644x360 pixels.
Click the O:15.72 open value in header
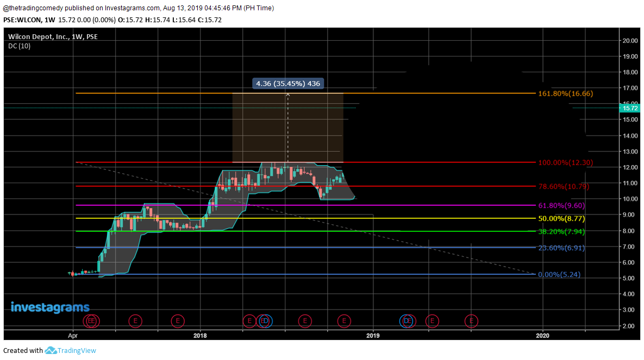click(x=130, y=20)
